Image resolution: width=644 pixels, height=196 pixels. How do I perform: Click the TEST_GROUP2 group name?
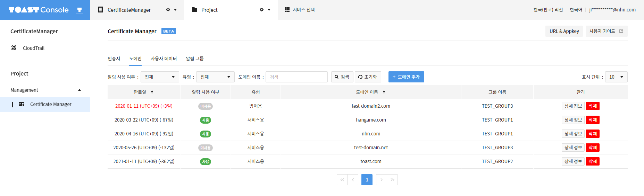(x=497, y=161)
